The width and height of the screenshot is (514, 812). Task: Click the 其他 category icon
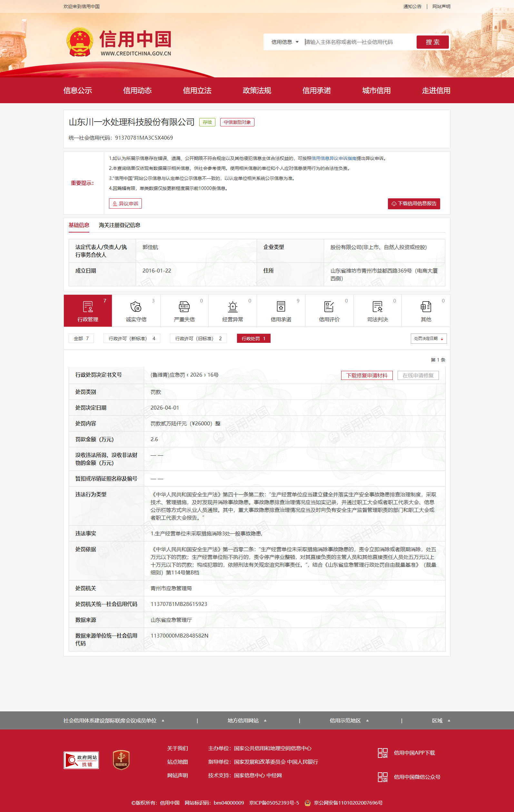click(x=426, y=307)
